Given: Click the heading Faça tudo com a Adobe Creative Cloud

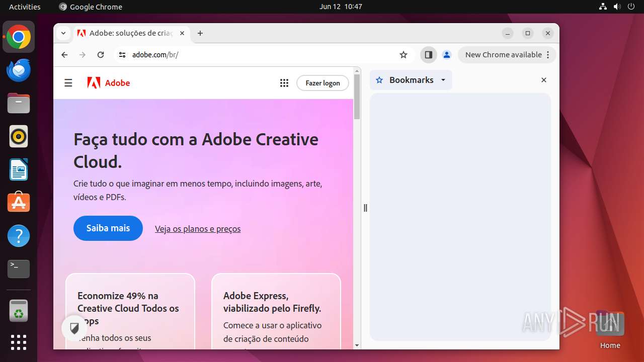Looking at the screenshot, I should point(196,150).
